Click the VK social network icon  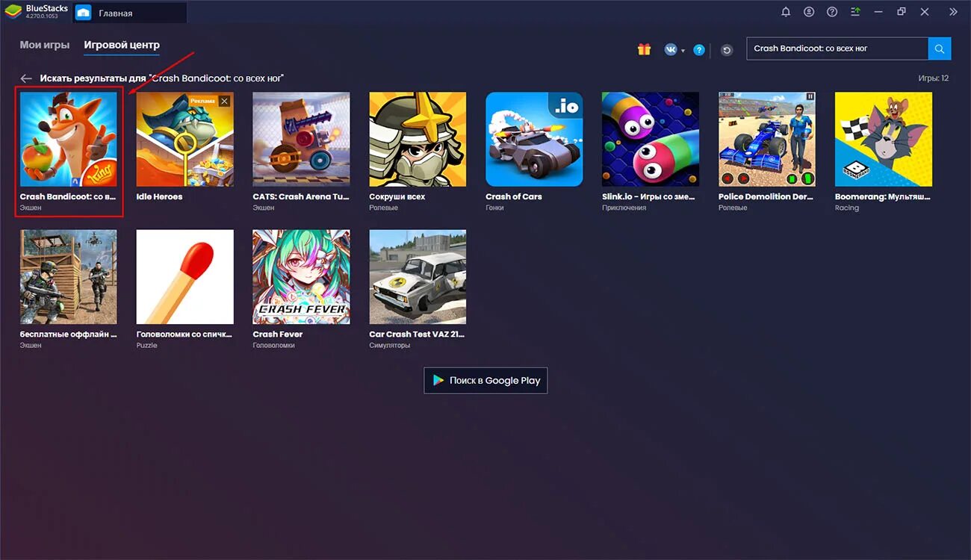pyautogui.click(x=671, y=49)
